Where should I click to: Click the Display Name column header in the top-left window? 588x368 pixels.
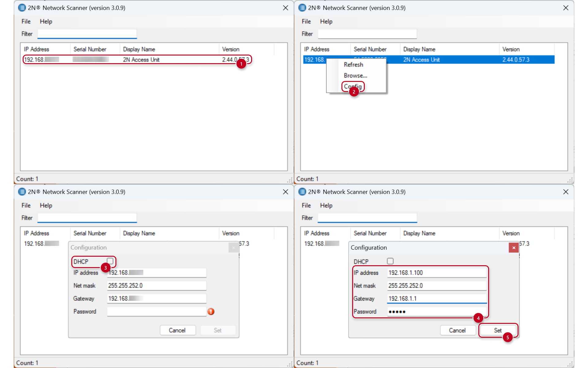pos(169,49)
